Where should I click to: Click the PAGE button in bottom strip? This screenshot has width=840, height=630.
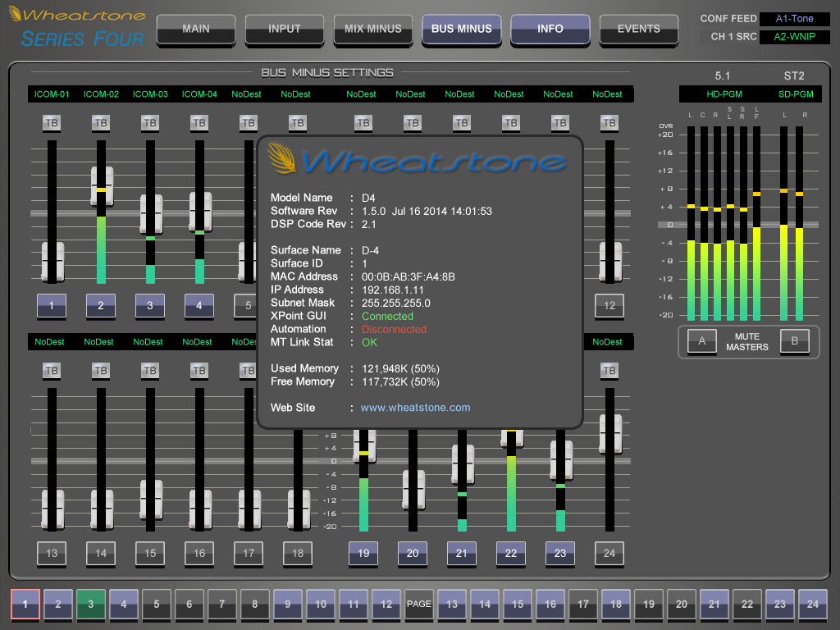(x=419, y=605)
